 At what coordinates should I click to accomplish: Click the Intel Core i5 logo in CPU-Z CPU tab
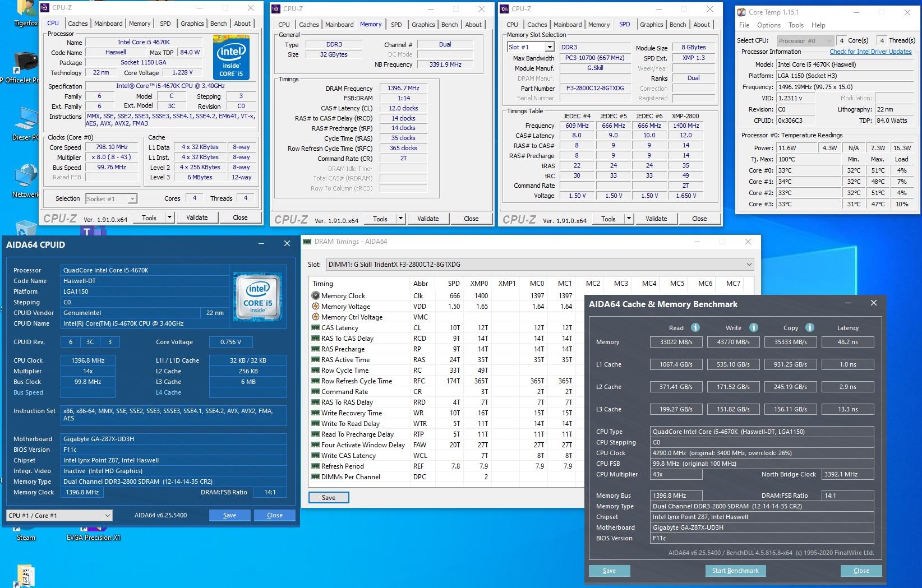click(x=231, y=58)
